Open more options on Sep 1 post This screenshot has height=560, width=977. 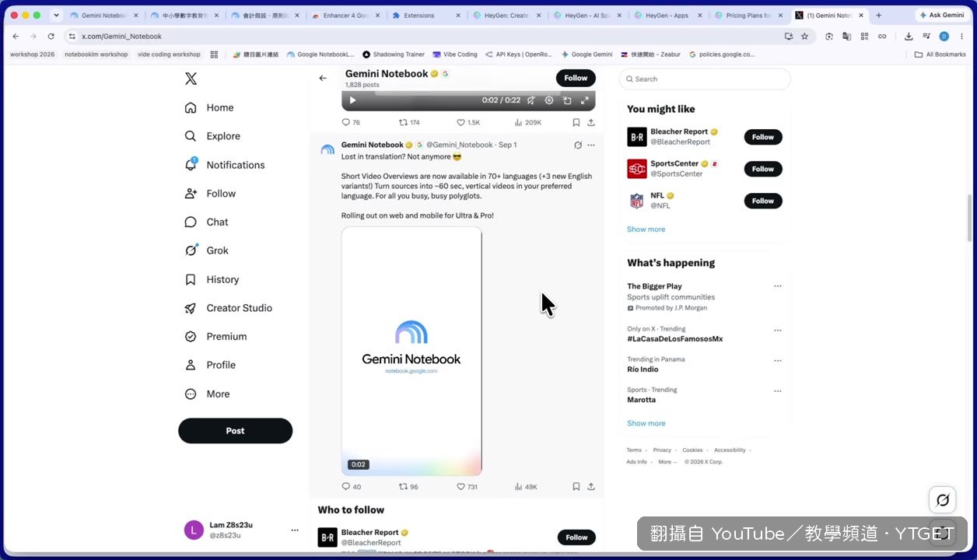pos(591,145)
